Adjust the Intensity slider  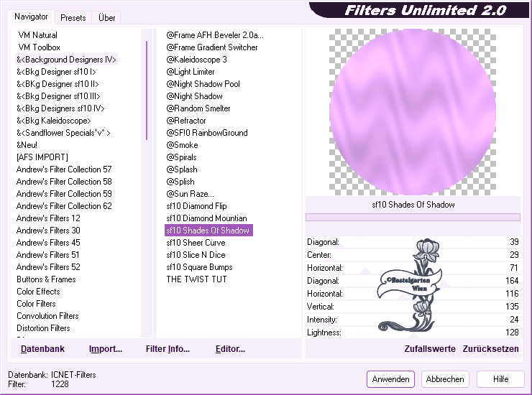[x=413, y=320]
